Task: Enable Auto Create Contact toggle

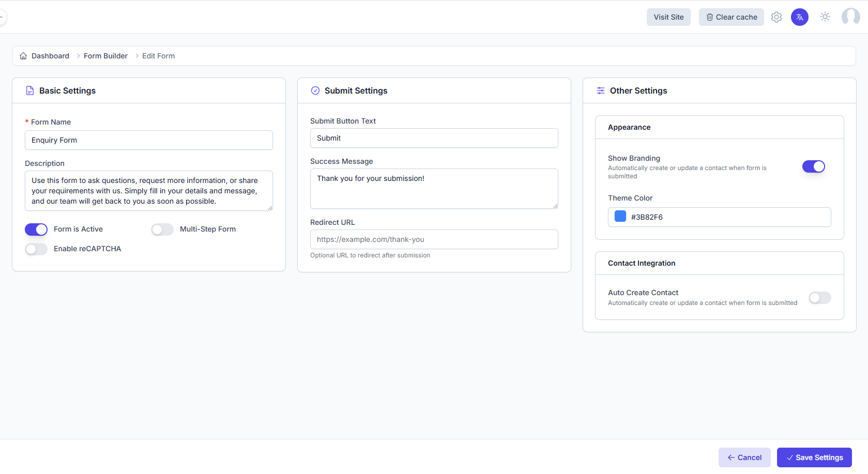Action: click(x=819, y=298)
